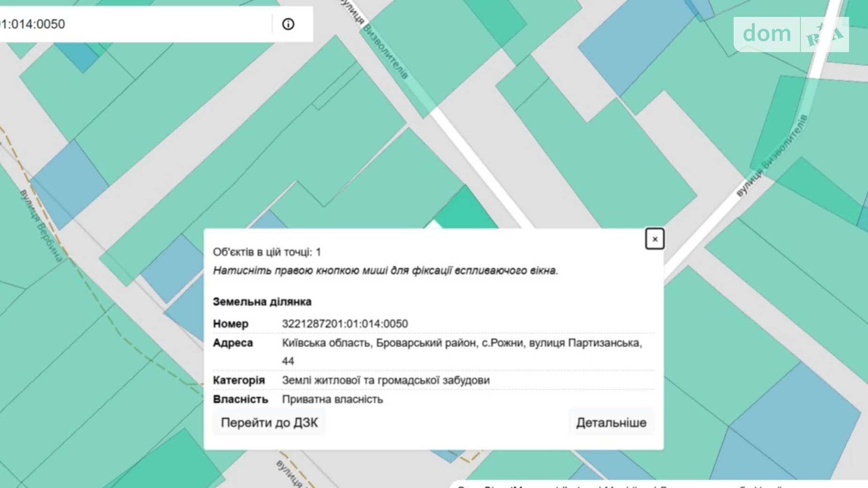
Task: Click the Земельна ділянка heading
Action: coord(262,302)
